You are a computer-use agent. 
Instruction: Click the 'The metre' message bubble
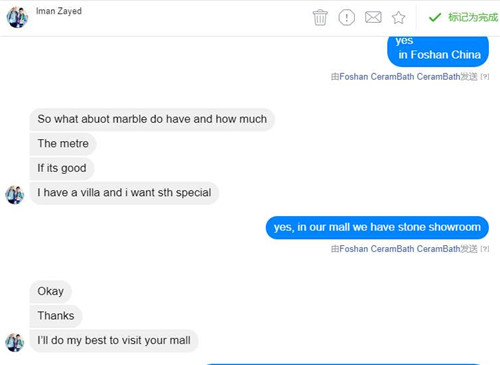(x=63, y=144)
